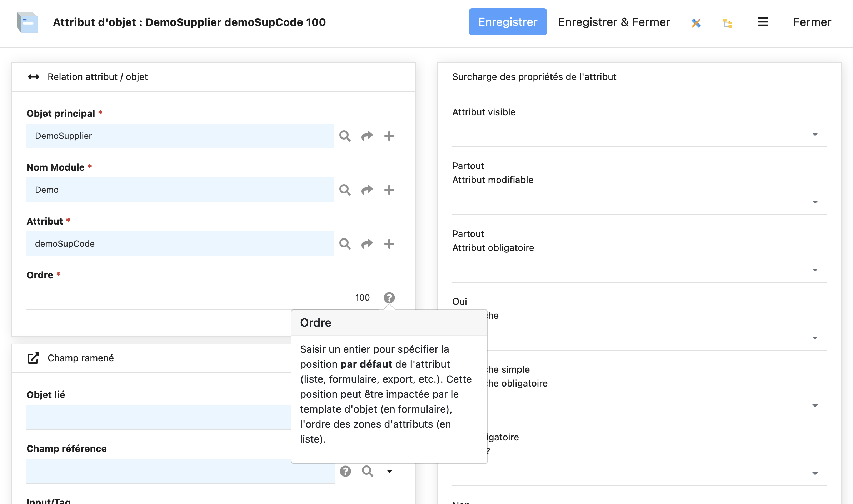Click the 'Objet lié' field label
Viewport: 853px width, 504px height.
[x=46, y=395]
